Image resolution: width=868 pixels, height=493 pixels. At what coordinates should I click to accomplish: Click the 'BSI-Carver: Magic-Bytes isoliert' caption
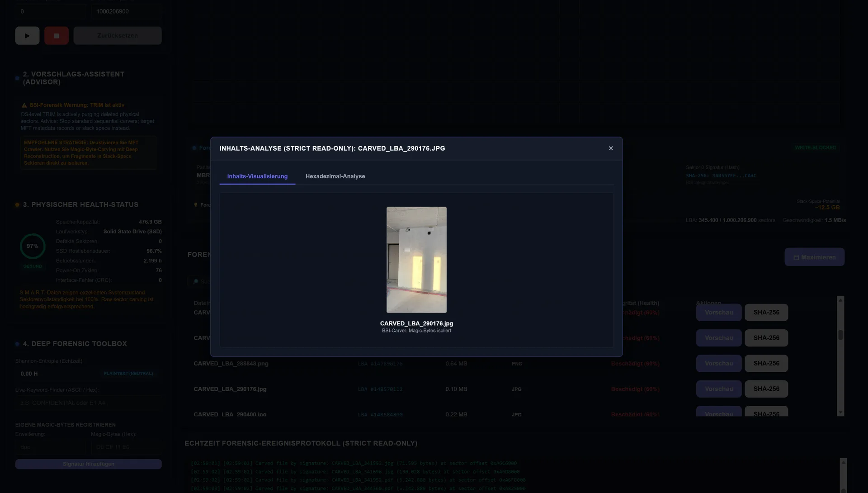(x=416, y=331)
